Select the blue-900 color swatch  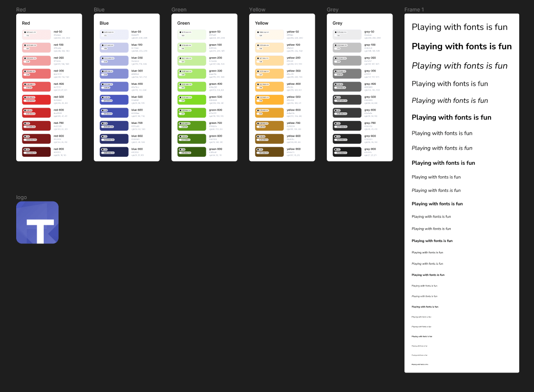(114, 151)
